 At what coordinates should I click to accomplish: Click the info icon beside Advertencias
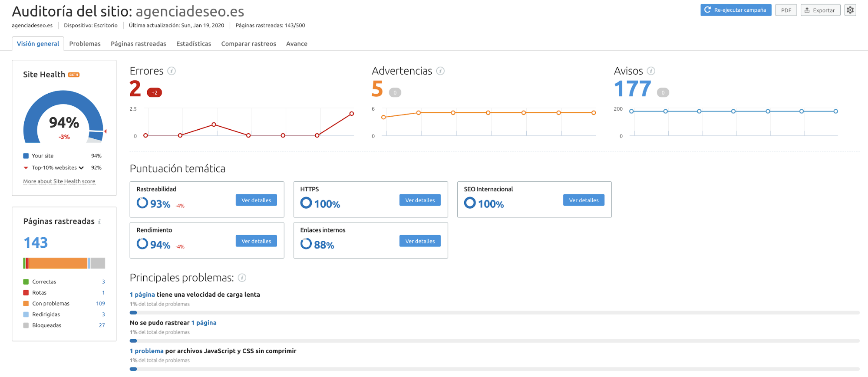(440, 71)
